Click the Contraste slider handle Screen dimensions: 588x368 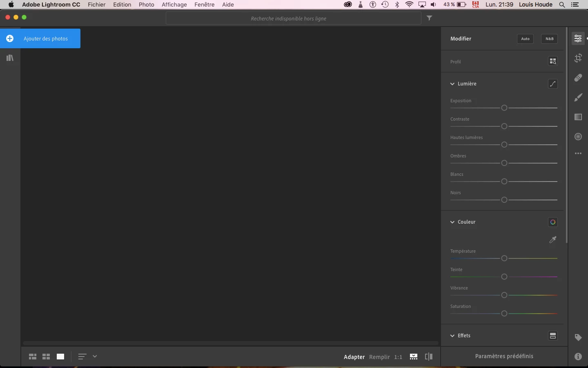(504, 126)
